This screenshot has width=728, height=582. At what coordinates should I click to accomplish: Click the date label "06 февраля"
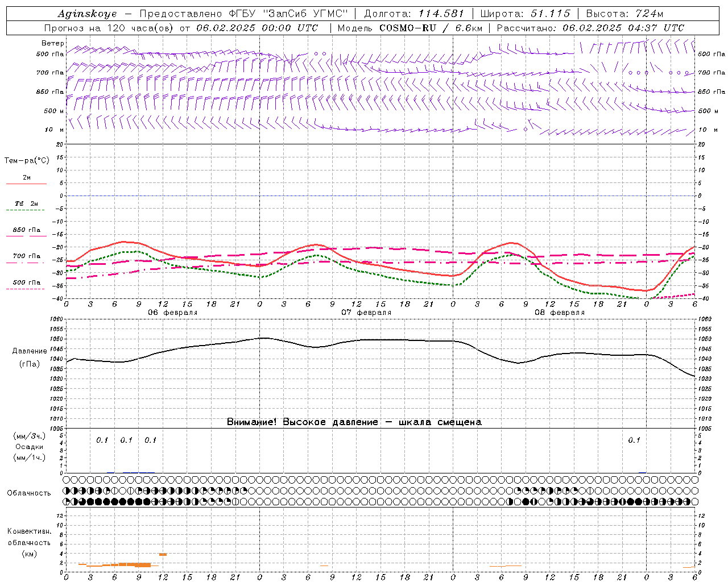173,313
